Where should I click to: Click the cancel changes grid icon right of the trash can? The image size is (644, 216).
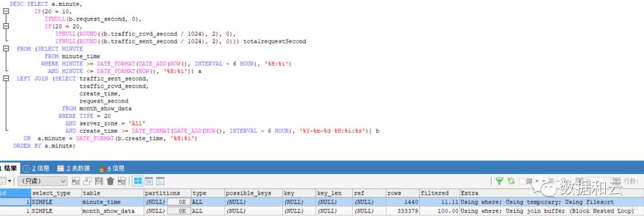122,181
